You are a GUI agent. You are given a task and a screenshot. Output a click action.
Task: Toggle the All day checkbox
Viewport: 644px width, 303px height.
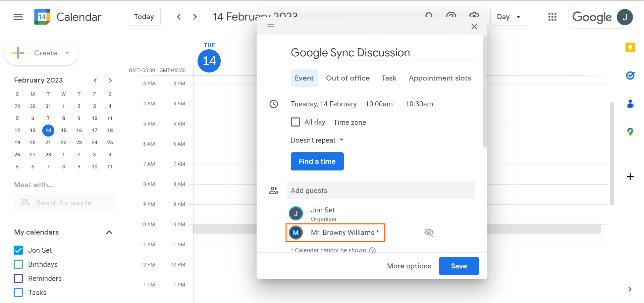(295, 122)
